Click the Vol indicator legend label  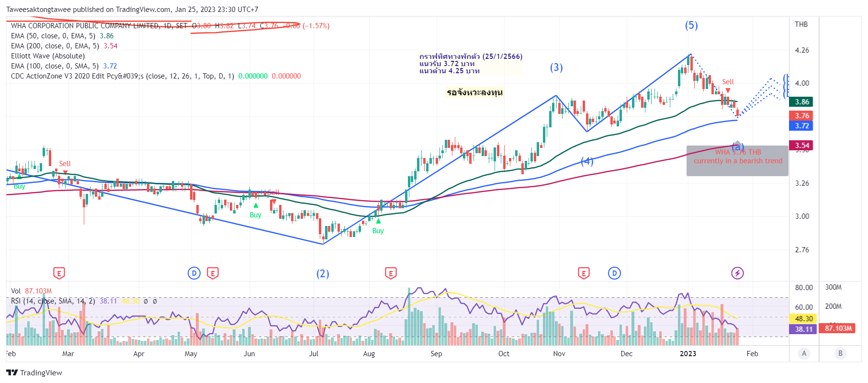[16, 291]
